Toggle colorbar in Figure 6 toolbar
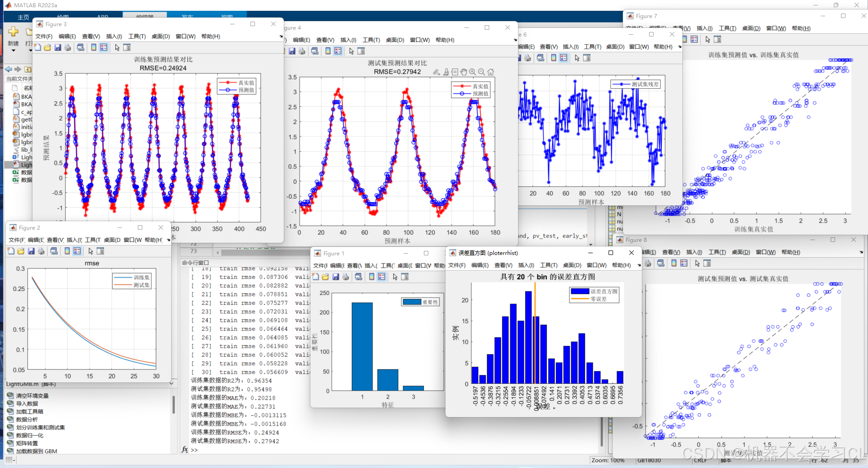Viewport: 868px width, 468px height. [x=554, y=58]
